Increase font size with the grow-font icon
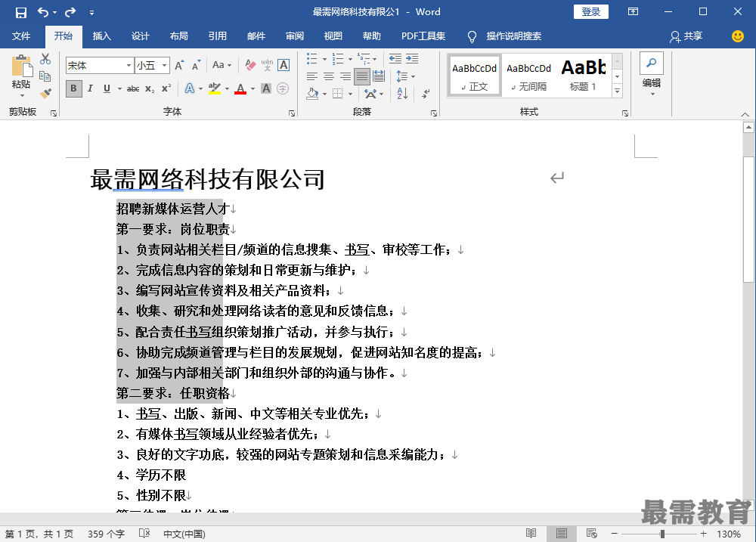756x542 pixels. tap(179, 66)
